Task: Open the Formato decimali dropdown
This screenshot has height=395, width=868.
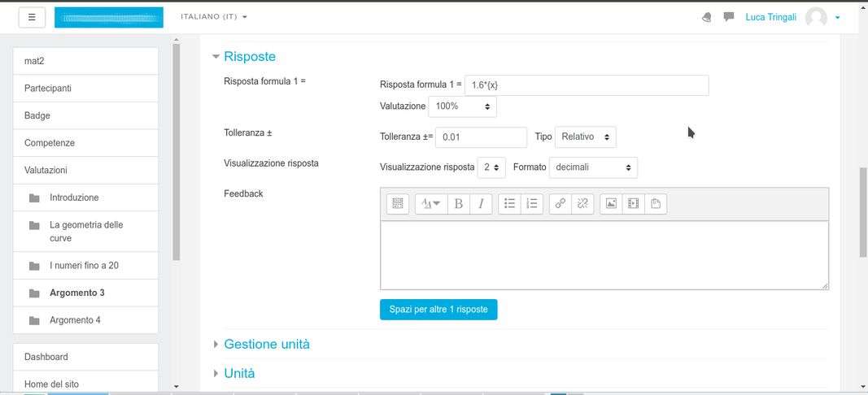Action: click(593, 167)
